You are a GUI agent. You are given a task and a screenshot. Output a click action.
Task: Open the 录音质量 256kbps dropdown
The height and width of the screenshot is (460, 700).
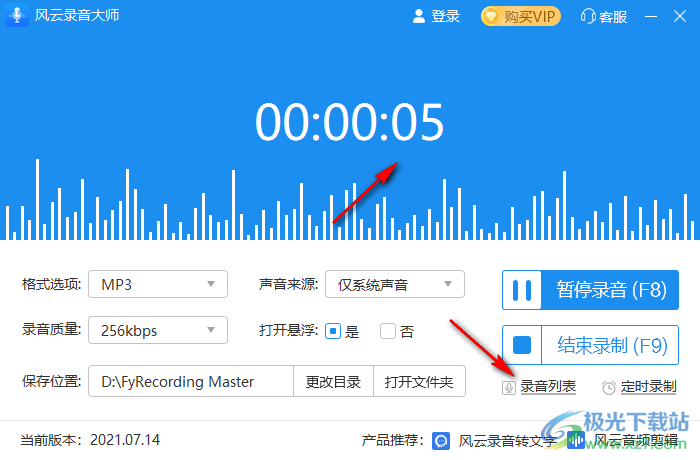[158, 330]
